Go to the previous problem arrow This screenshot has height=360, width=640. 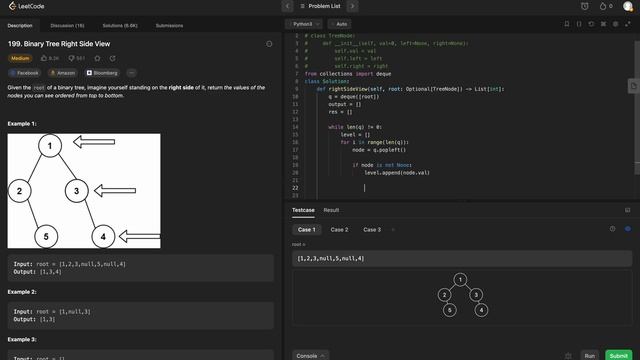tap(287, 6)
